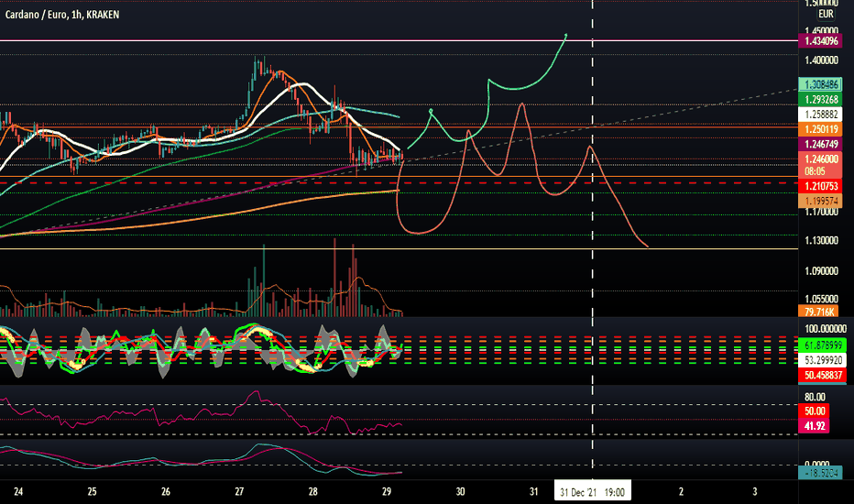Select the 1.293268 green price label

pos(821,99)
